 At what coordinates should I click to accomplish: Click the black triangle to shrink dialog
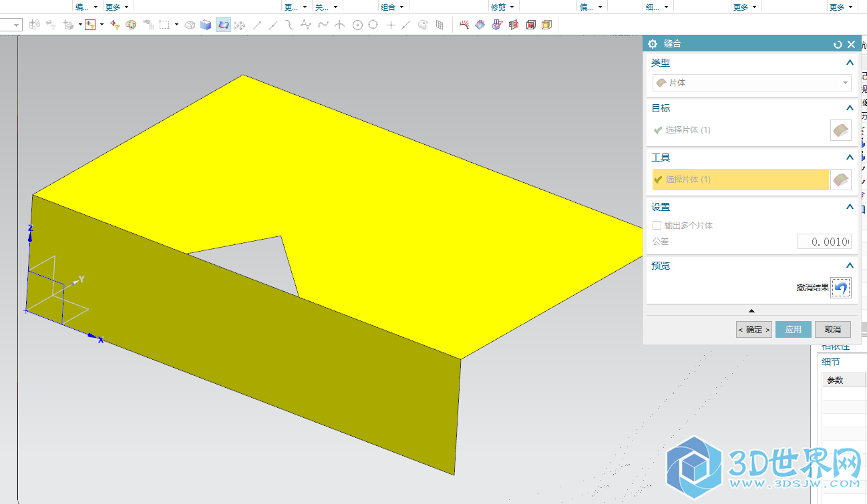pyautogui.click(x=751, y=310)
